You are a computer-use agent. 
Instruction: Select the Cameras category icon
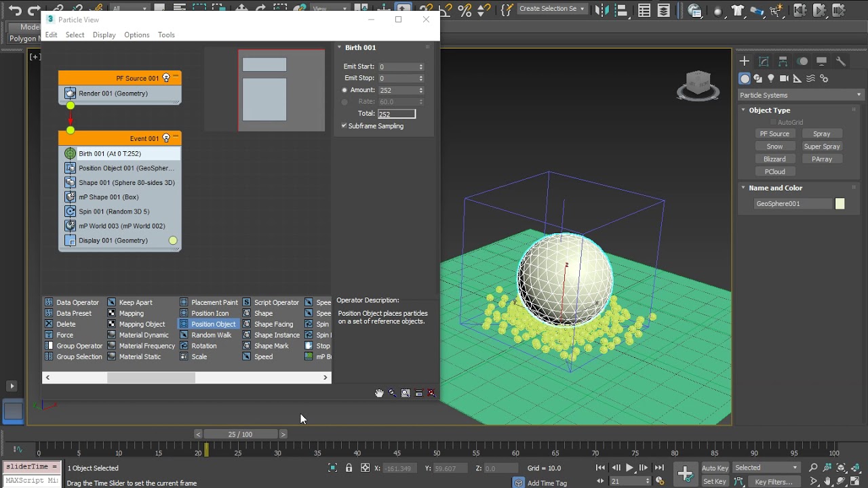tap(785, 79)
